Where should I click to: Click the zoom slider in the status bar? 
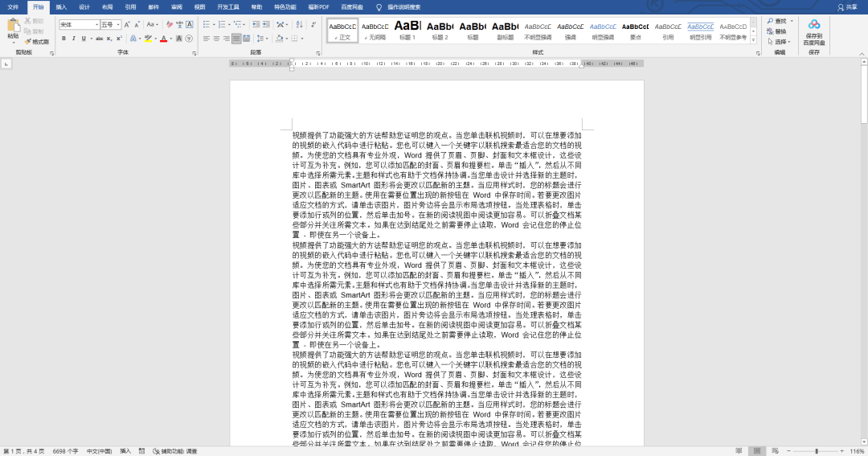point(816,451)
